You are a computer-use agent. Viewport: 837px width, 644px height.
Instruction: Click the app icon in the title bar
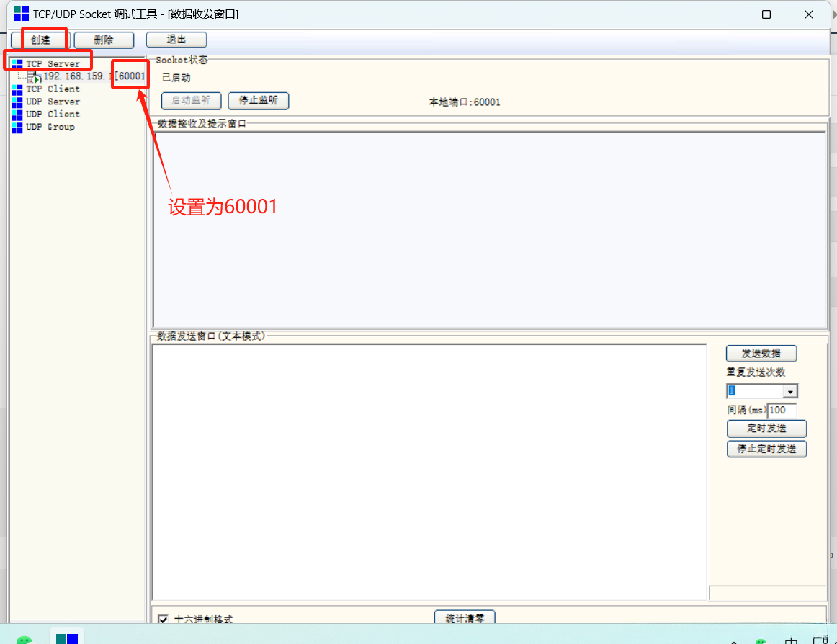point(22,14)
